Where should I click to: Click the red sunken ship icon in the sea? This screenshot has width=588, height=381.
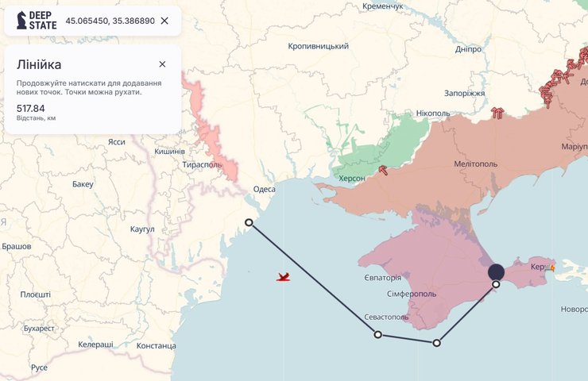(x=283, y=277)
